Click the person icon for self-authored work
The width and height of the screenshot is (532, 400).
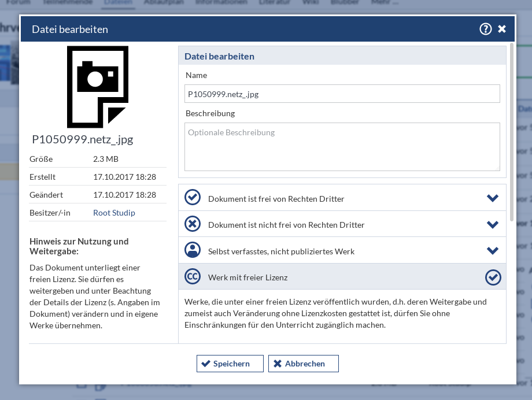pos(192,250)
